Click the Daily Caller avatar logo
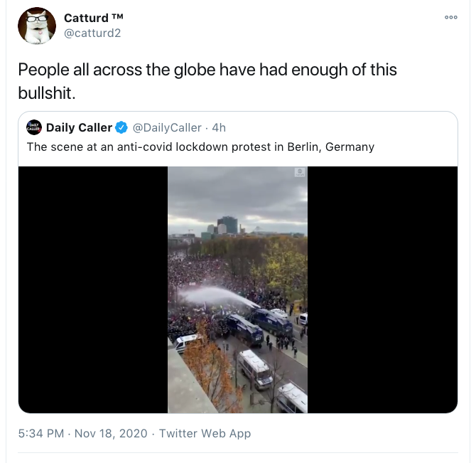 tap(33, 128)
